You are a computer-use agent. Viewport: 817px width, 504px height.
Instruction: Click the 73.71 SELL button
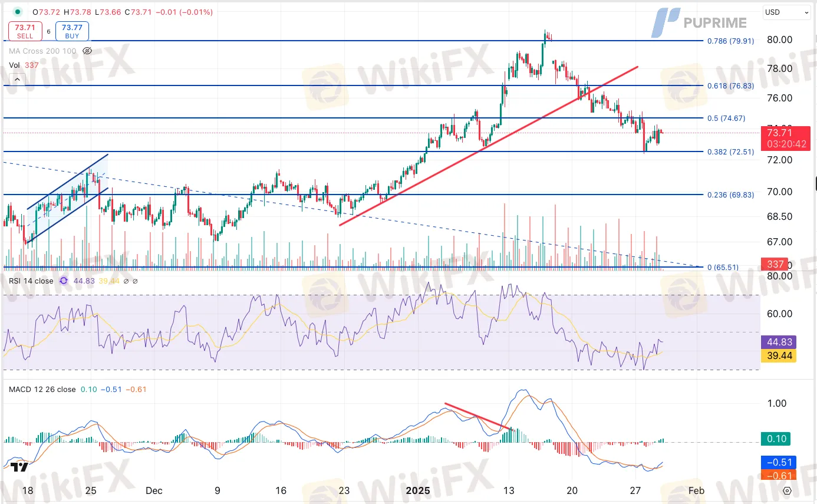click(x=25, y=31)
